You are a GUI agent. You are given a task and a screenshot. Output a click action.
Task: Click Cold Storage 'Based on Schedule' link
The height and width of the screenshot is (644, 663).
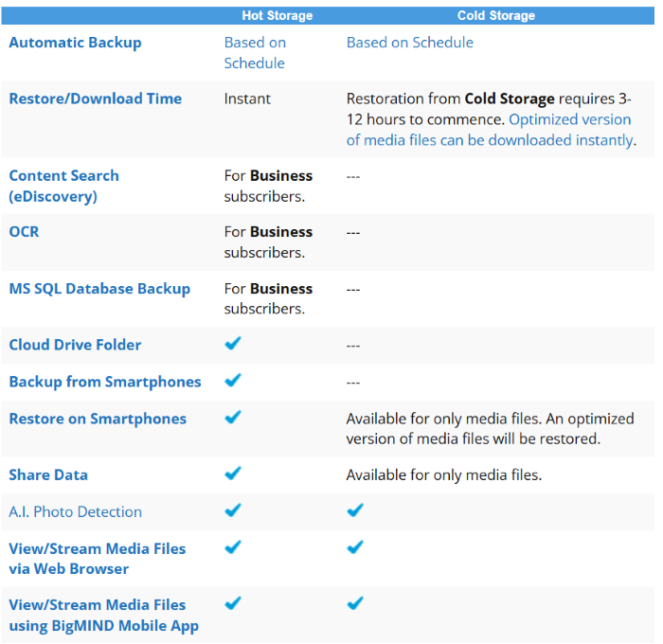409,43
